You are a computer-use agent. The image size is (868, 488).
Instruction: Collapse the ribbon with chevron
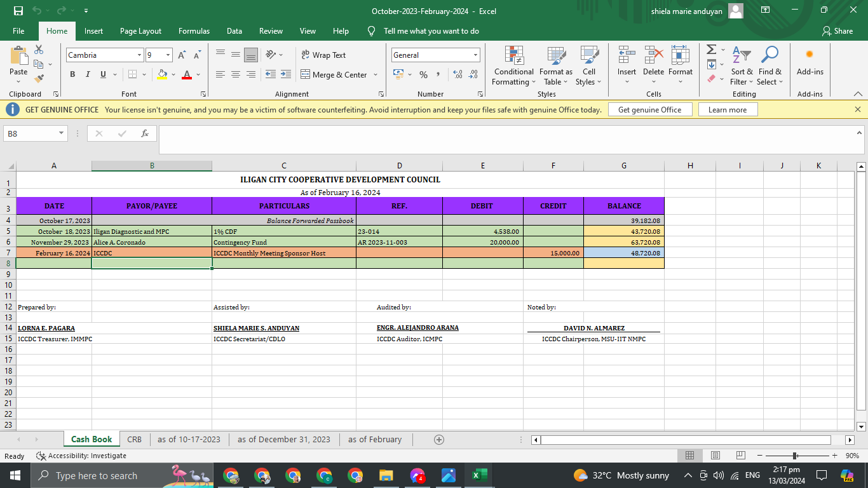tap(858, 94)
